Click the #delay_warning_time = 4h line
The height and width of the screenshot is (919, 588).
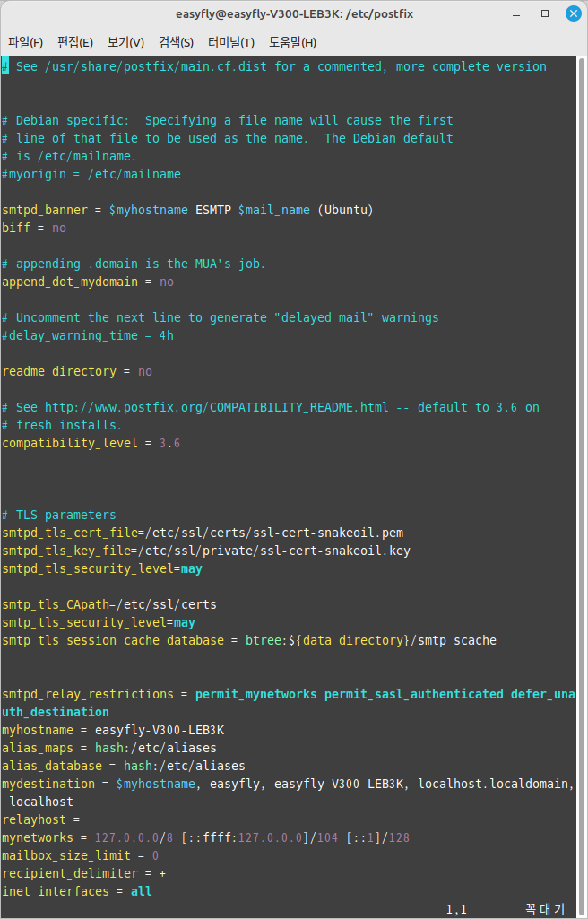88,335
